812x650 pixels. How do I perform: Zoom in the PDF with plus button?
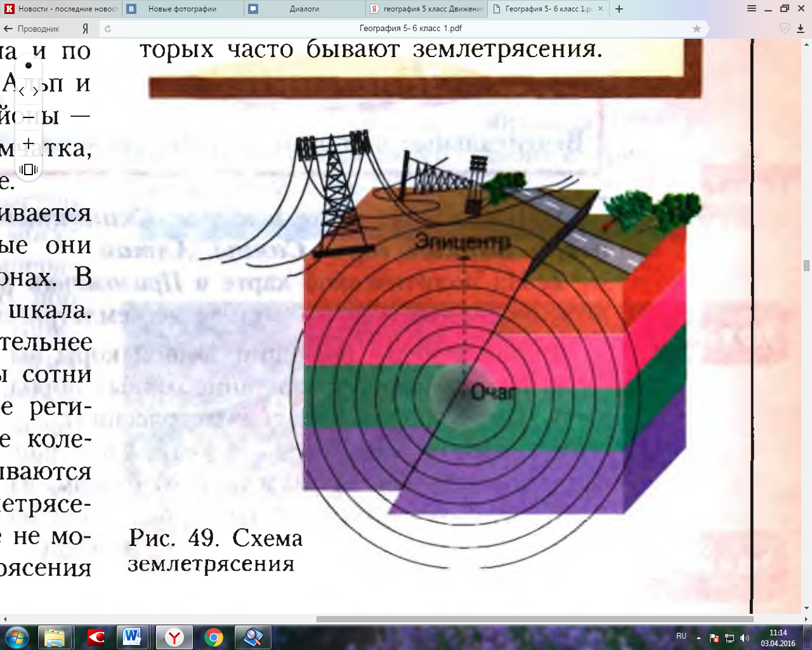[x=29, y=143]
